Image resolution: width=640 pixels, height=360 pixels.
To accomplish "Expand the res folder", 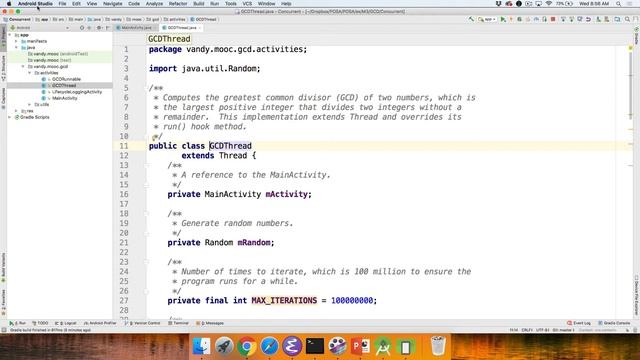I will click(16, 111).
